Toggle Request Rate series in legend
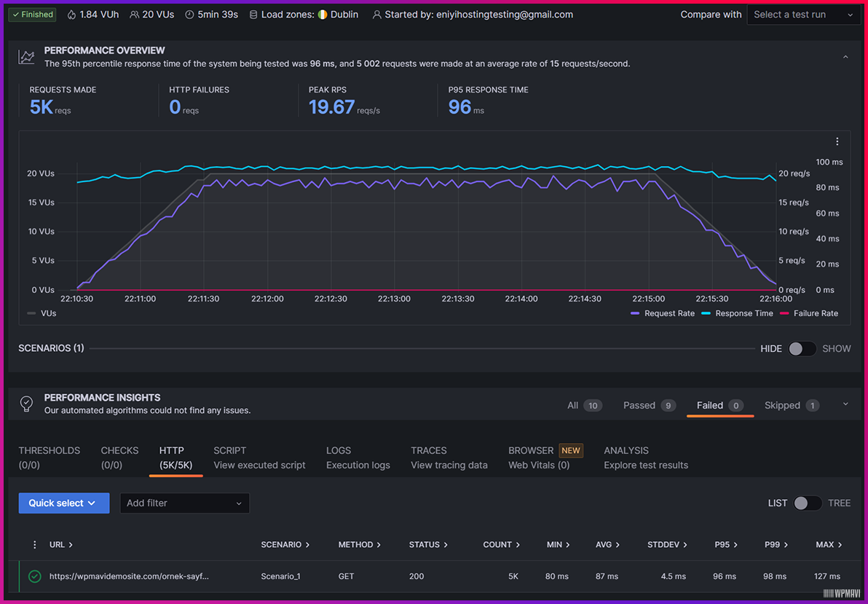The width and height of the screenshot is (868, 604). click(662, 313)
